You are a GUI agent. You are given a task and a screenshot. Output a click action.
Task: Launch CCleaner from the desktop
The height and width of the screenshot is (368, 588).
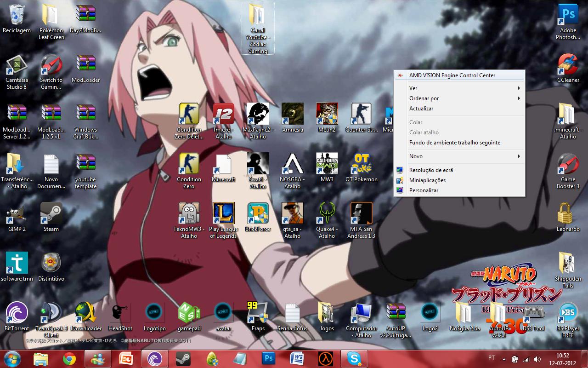pos(568,65)
